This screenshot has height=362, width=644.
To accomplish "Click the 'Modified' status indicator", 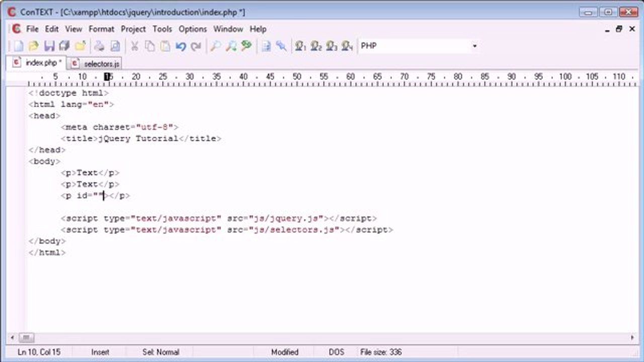I will 285,352.
